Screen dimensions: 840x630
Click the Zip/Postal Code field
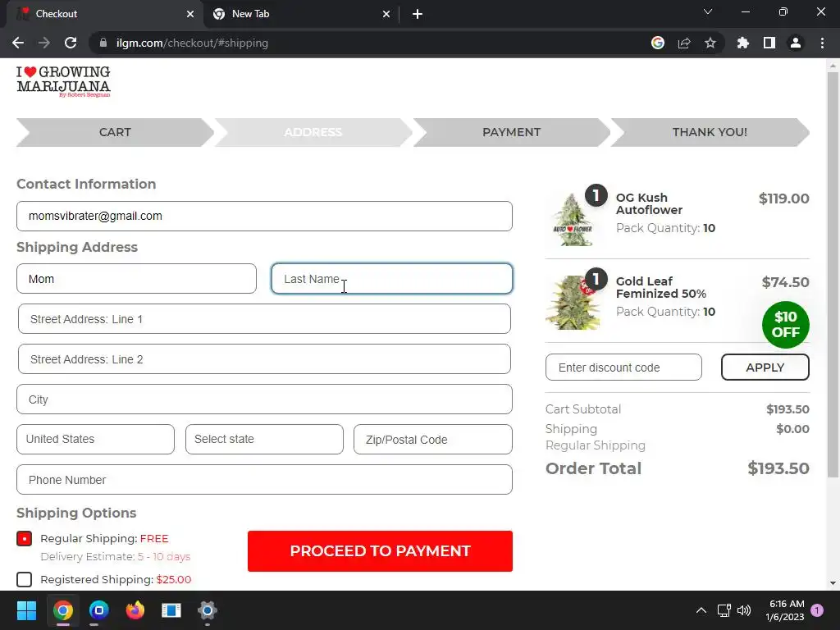coord(433,440)
